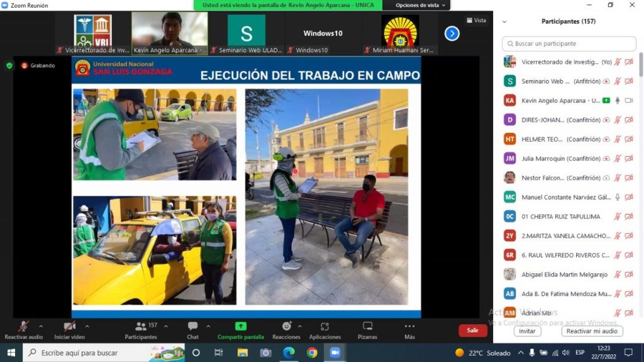Click the red Salir button
Viewport: 644px width, 362px height.
click(473, 331)
